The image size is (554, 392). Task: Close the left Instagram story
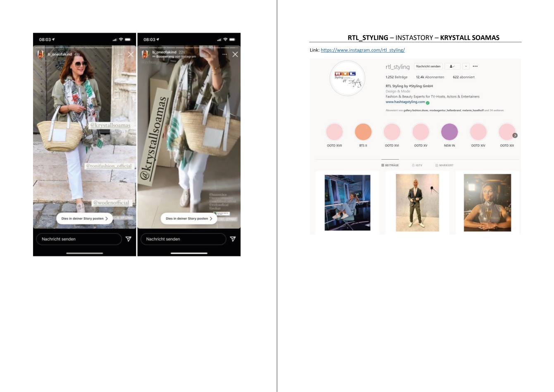[x=131, y=55]
